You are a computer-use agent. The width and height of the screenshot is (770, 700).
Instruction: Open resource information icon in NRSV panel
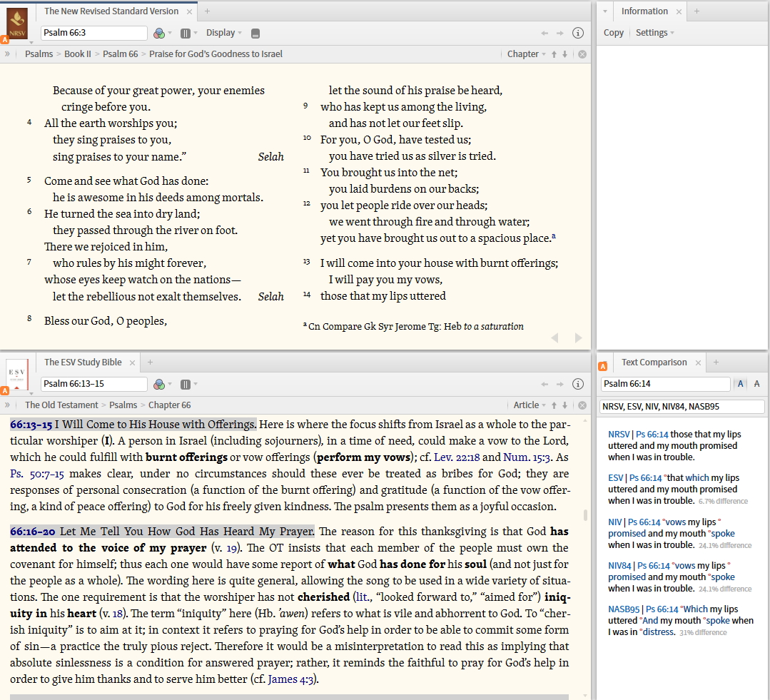point(578,33)
